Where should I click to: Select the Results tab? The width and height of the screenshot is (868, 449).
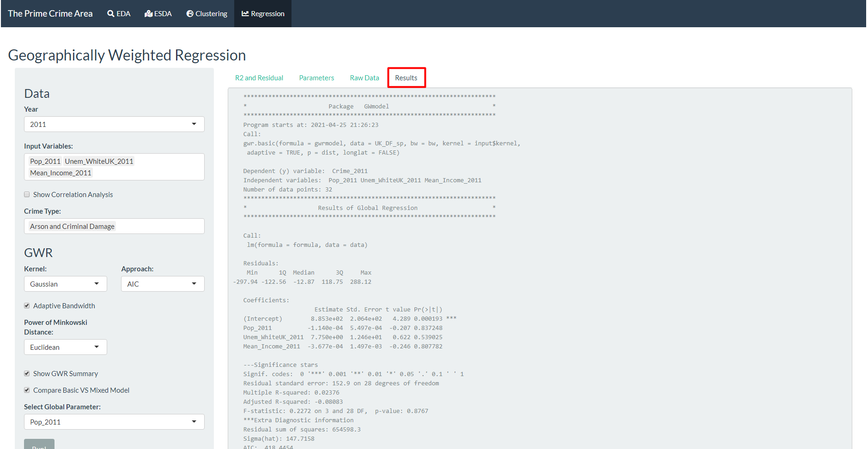click(406, 78)
